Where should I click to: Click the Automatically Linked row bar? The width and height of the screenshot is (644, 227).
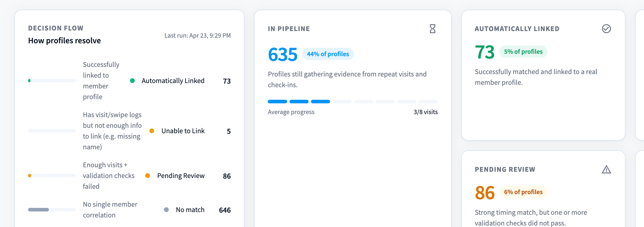tap(52, 81)
